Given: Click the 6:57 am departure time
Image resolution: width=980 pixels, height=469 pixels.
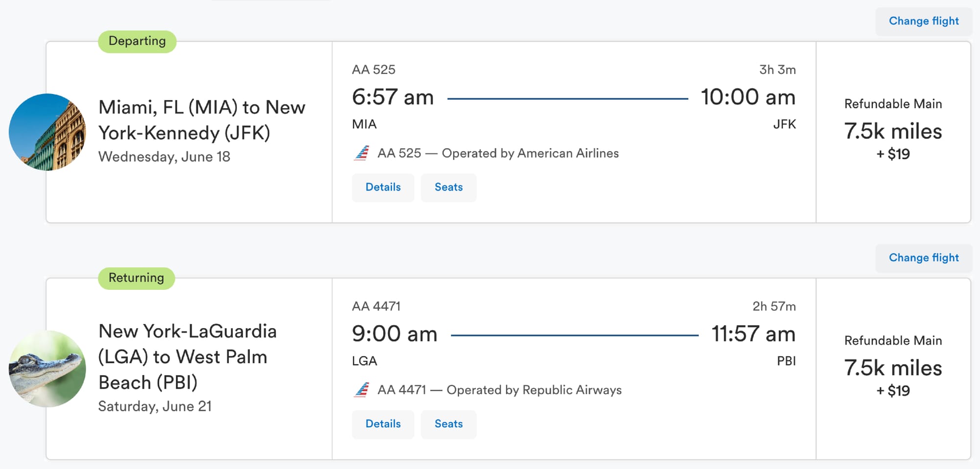Looking at the screenshot, I should pos(392,97).
